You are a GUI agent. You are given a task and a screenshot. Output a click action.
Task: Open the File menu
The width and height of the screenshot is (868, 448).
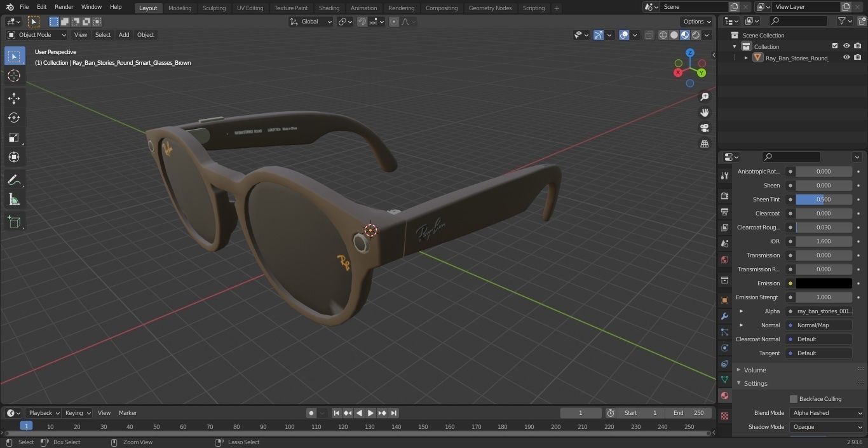tap(24, 7)
